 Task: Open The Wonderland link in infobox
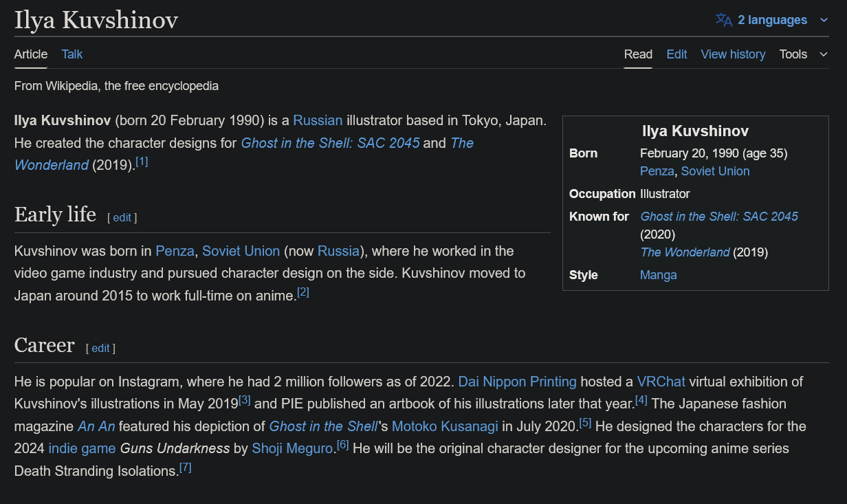[x=685, y=252]
